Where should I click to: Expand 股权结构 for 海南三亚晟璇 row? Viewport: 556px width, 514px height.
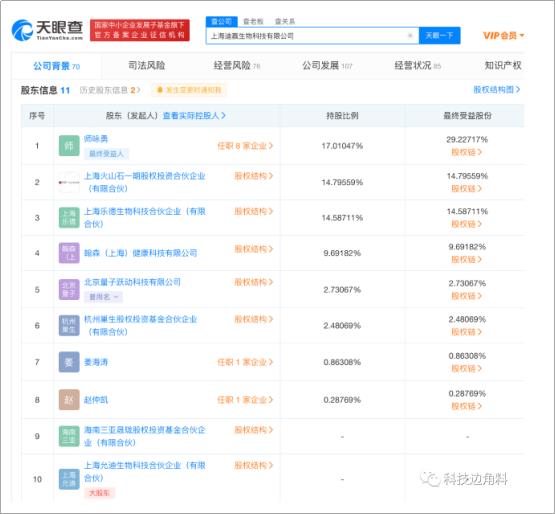(253, 430)
